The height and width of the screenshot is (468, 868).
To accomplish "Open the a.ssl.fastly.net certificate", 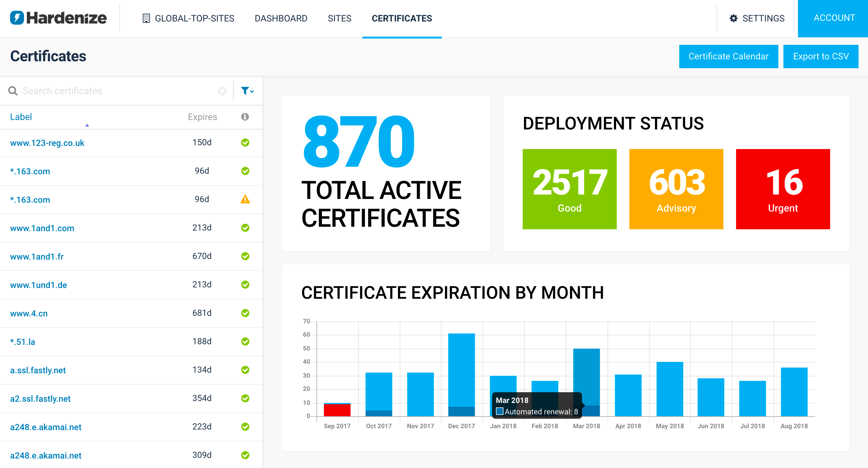I will click(x=38, y=370).
